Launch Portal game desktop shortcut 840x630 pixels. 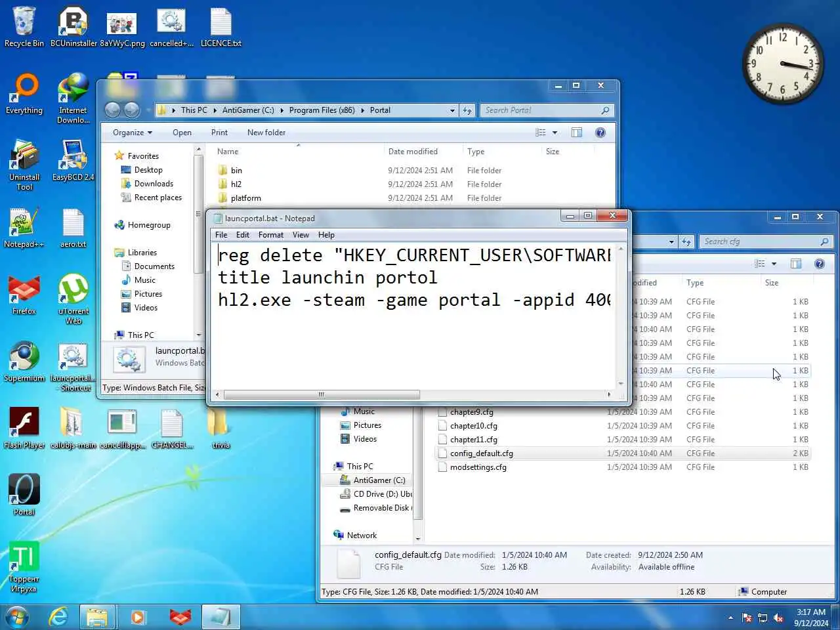click(24, 495)
